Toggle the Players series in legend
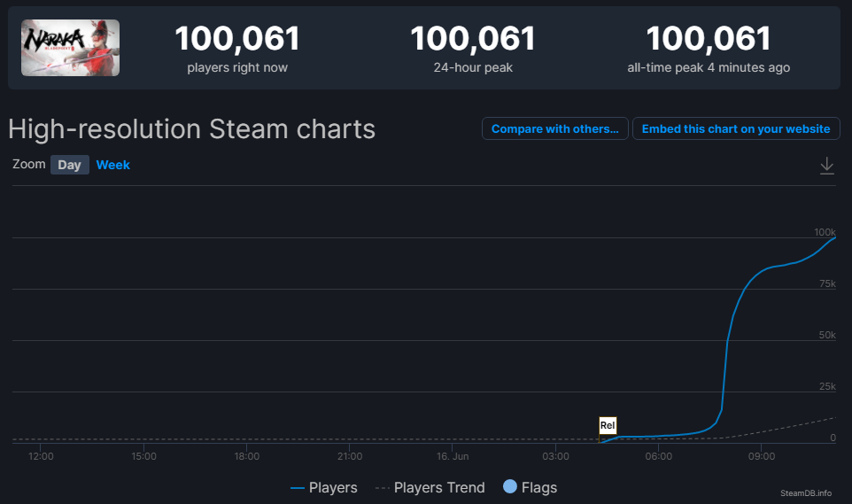852x504 pixels. coord(324,488)
